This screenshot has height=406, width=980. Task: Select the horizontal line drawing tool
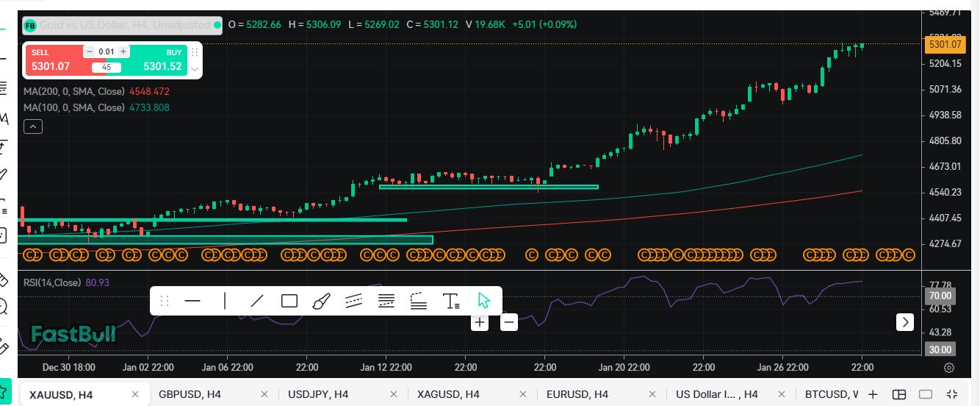point(192,301)
